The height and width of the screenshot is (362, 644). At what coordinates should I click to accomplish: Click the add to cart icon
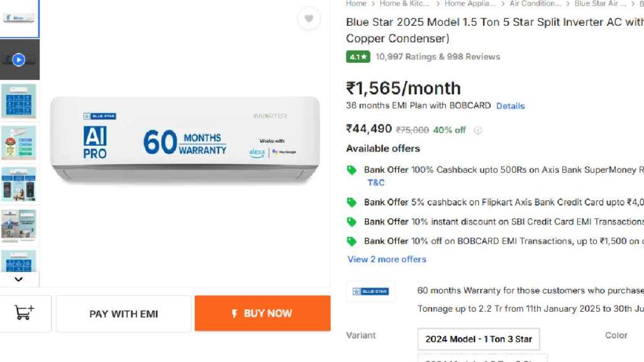tap(24, 313)
